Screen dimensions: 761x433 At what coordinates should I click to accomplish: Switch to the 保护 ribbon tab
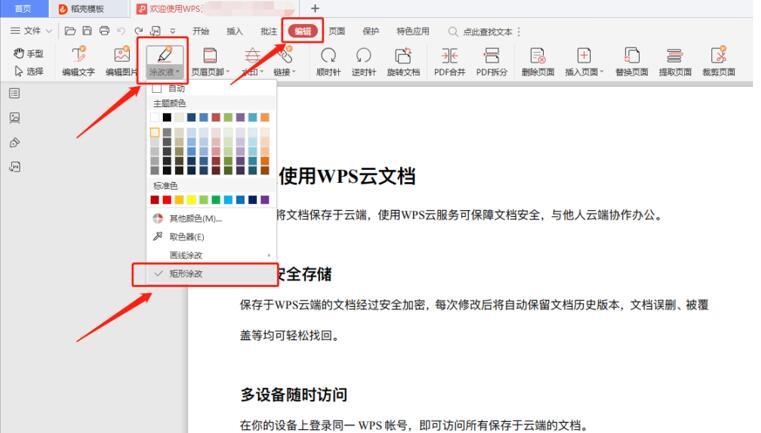pyautogui.click(x=370, y=31)
